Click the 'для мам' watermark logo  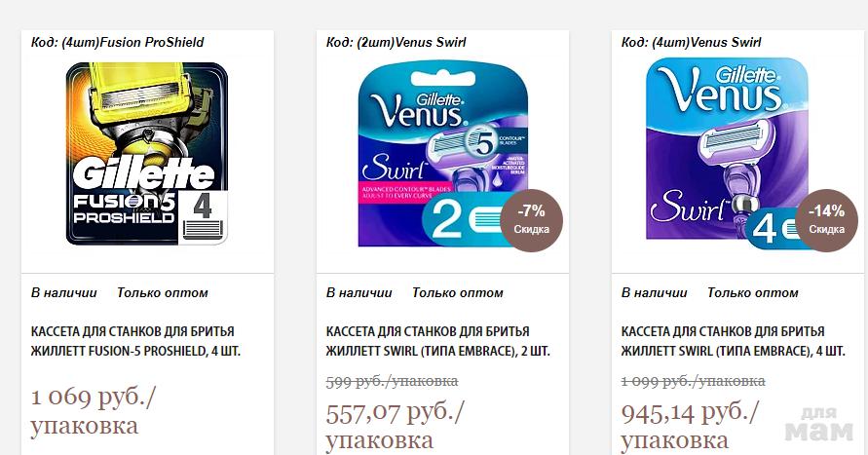pyautogui.click(x=819, y=425)
